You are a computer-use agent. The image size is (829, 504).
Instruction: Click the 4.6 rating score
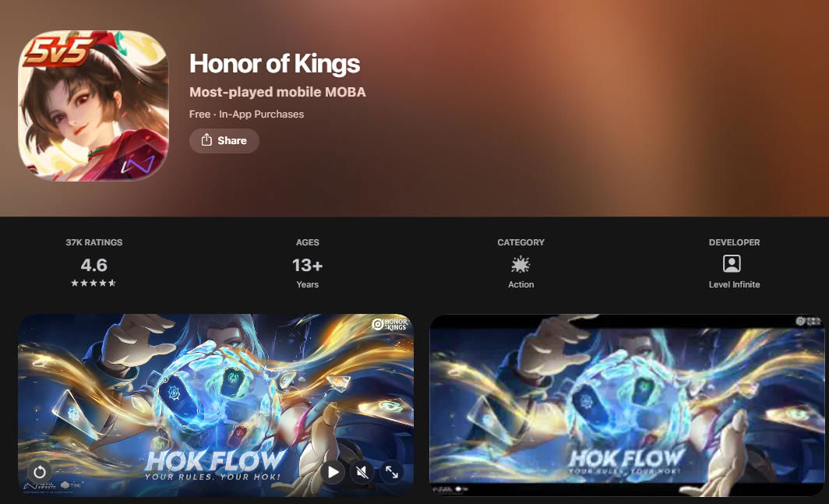[94, 264]
